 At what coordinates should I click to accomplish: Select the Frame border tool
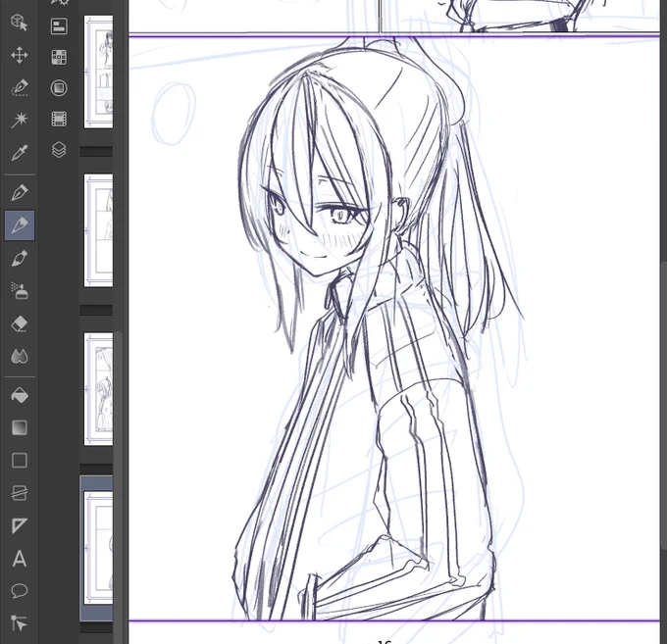pyautogui.click(x=20, y=493)
